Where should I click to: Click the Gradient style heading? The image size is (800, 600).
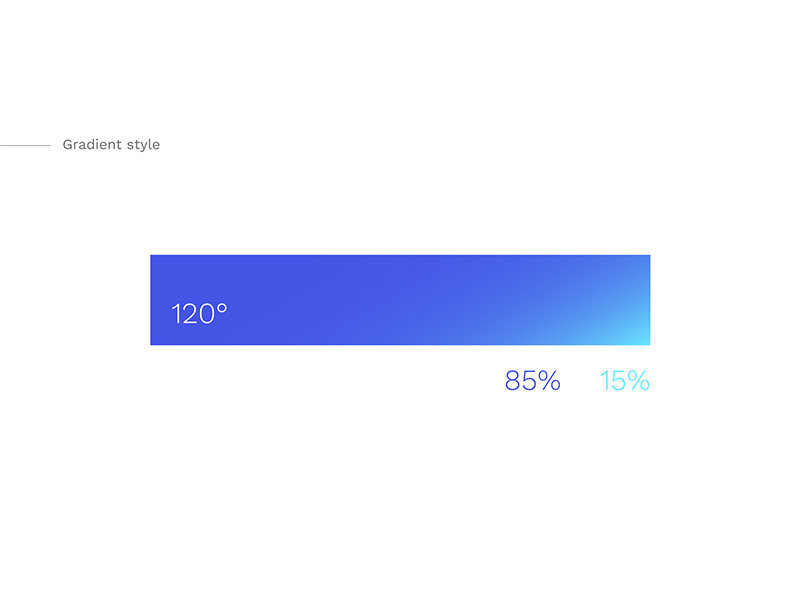(x=111, y=145)
